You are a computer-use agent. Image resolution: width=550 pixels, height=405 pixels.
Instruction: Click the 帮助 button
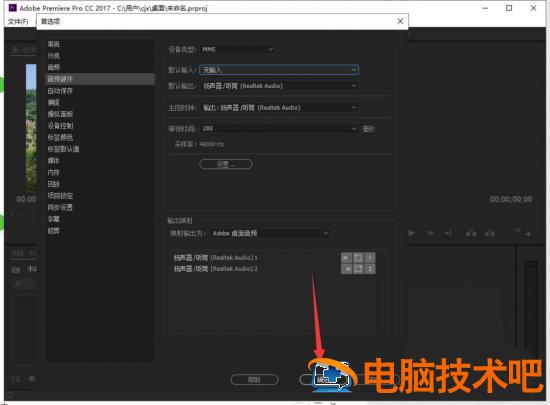click(x=254, y=380)
